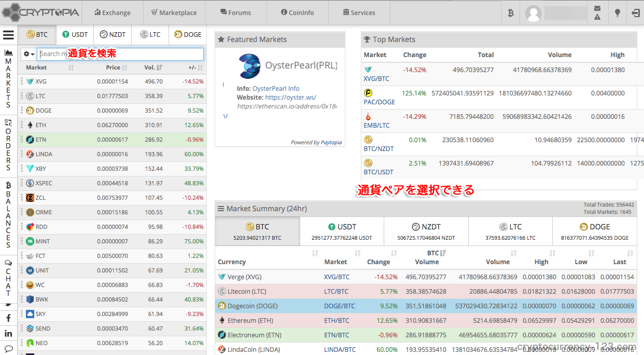Select LTC row in sidebar market list

tap(112, 96)
